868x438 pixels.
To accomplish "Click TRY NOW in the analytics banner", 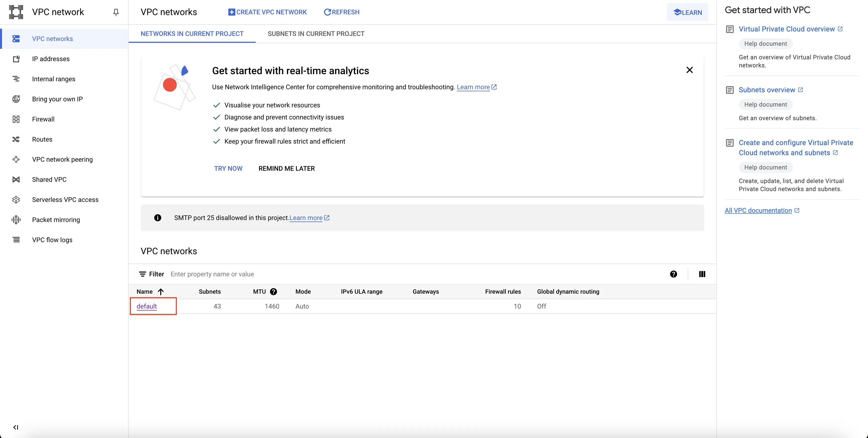I will pyautogui.click(x=228, y=168).
